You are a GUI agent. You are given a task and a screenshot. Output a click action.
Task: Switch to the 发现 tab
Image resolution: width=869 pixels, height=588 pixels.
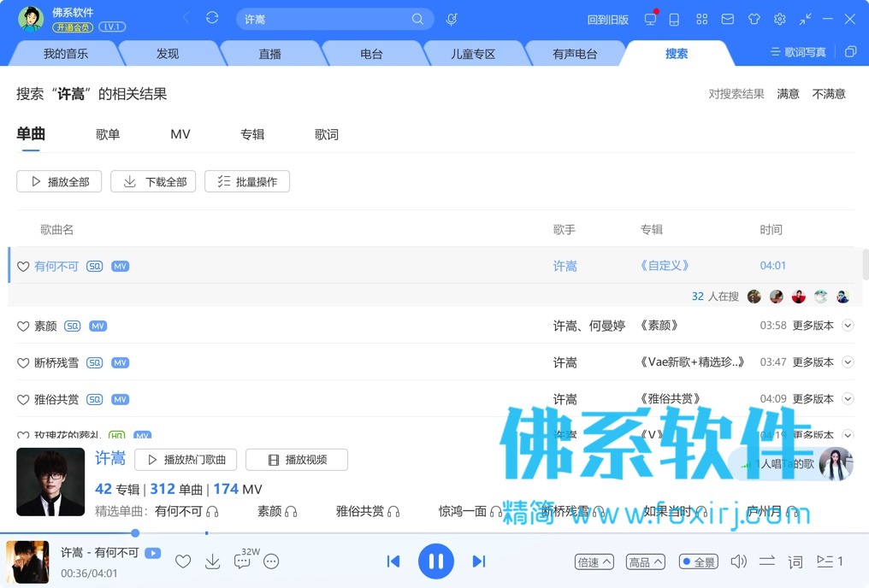pos(168,54)
